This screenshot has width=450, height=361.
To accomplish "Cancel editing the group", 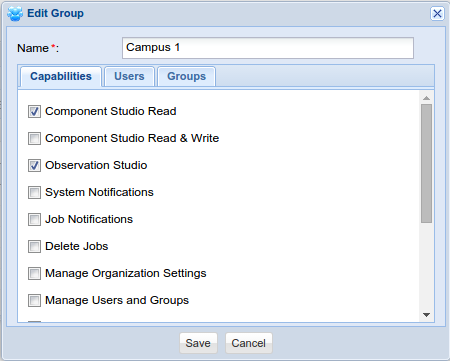I will 249,343.
